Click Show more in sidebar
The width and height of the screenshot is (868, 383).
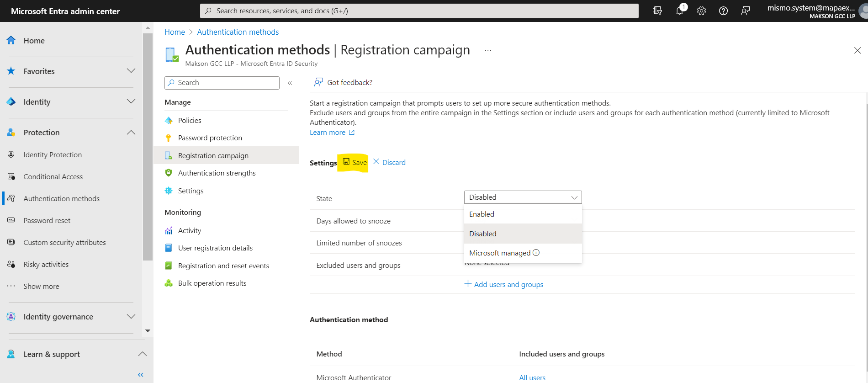41,286
